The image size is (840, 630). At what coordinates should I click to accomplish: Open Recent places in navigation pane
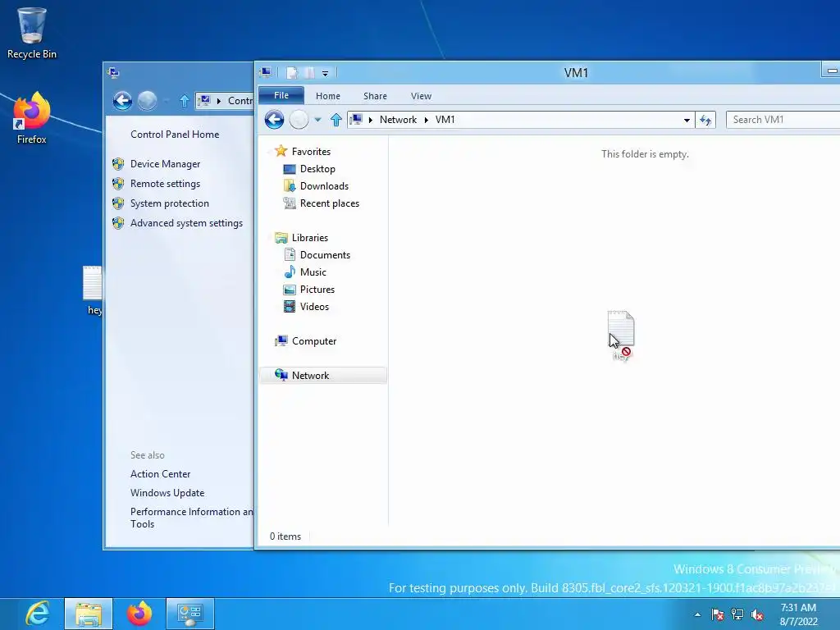click(330, 203)
